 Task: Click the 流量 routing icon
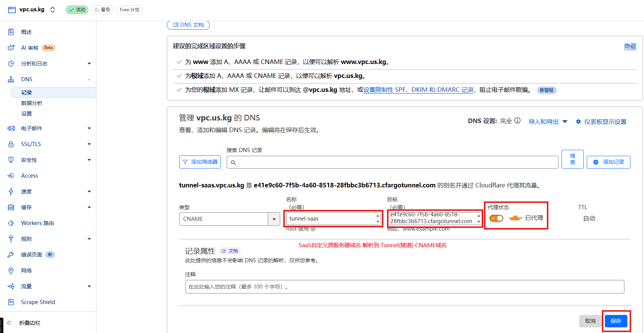click(x=11, y=286)
